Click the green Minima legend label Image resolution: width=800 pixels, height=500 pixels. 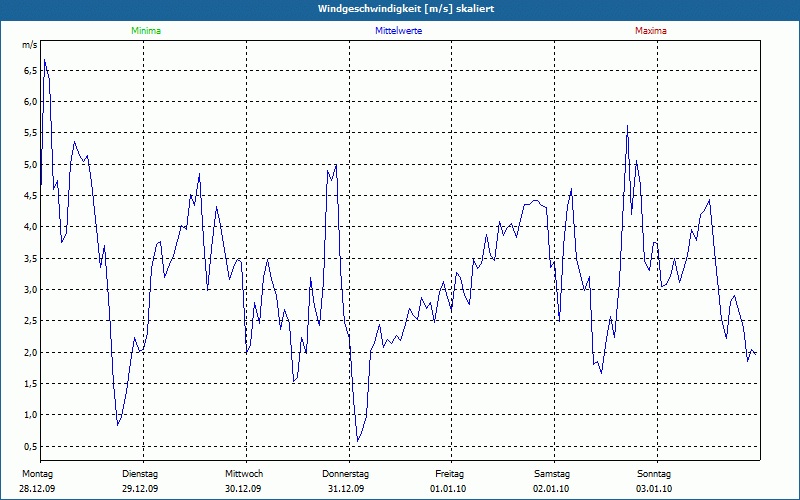pyautogui.click(x=146, y=31)
